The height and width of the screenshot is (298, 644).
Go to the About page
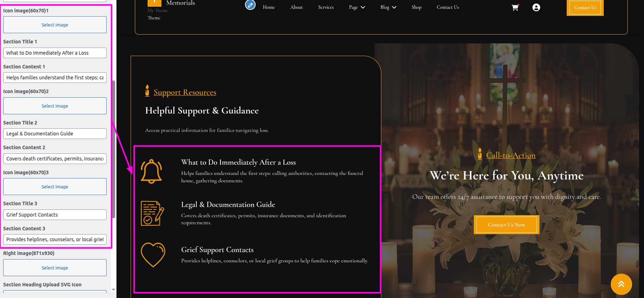pos(297,7)
